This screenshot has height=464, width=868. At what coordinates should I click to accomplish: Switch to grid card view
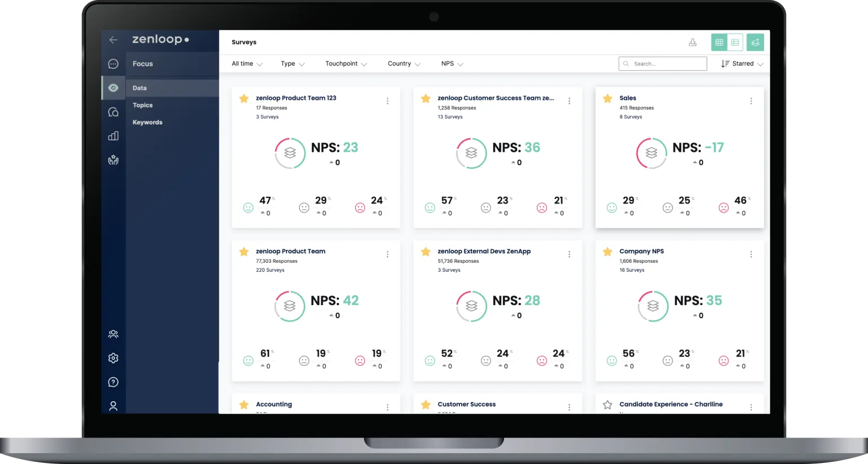pos(719,42)
